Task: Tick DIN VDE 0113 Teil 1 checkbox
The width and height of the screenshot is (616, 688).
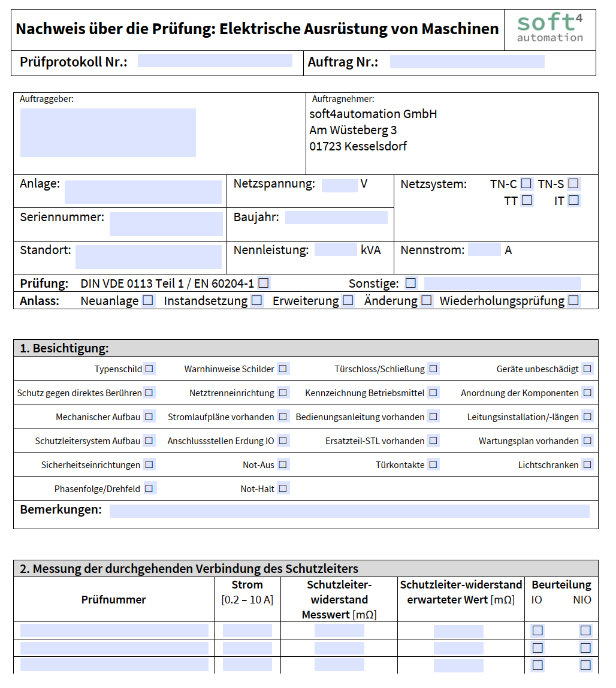Action: click(x=263, y=283)
